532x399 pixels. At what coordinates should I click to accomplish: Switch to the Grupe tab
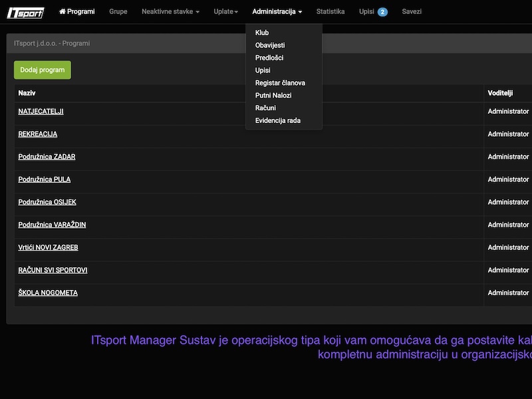click(118, 11)
